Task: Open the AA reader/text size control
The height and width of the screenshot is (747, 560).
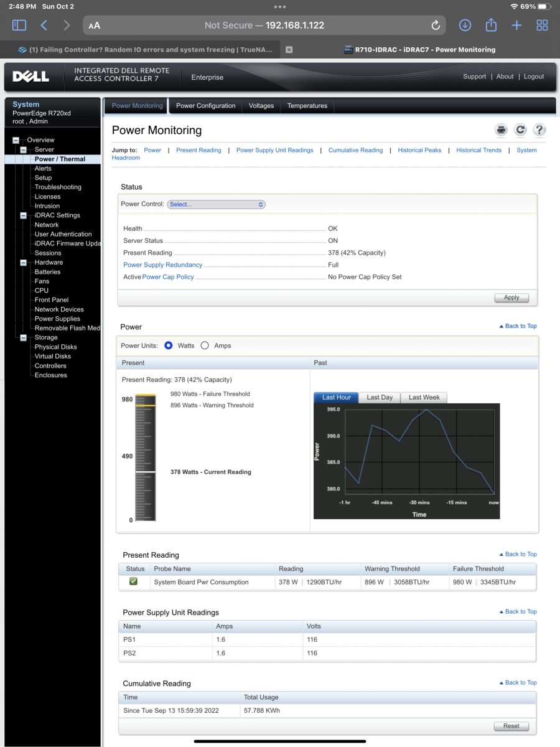Action: 94,26
